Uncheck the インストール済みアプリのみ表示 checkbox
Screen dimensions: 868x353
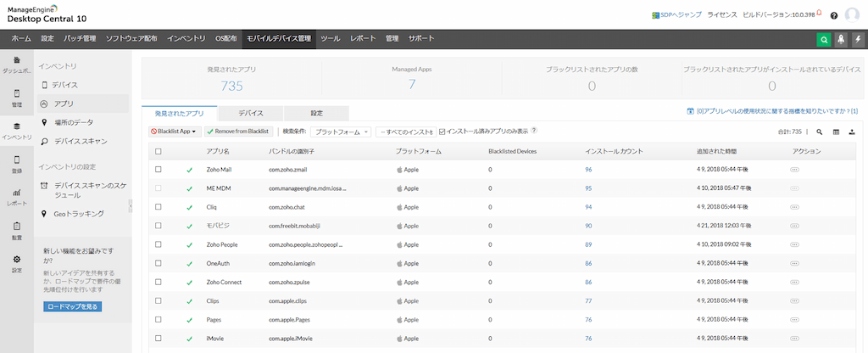click(x=442, y=132)
